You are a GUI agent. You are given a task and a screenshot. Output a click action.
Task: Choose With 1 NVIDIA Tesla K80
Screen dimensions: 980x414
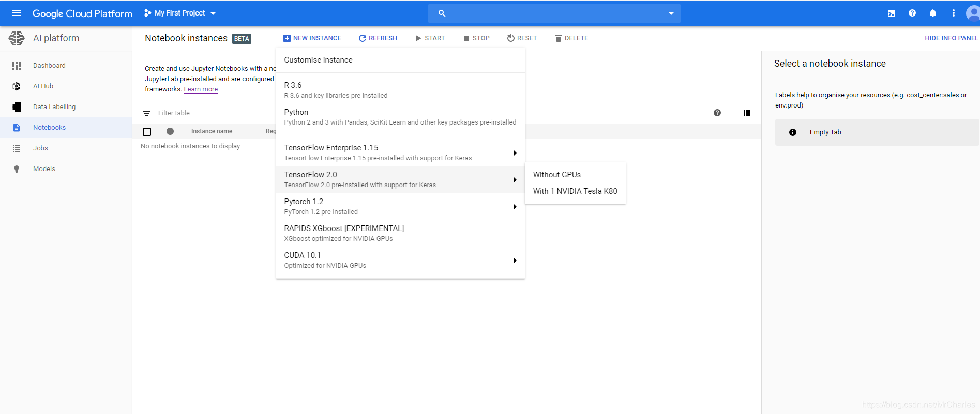[575, 191]
